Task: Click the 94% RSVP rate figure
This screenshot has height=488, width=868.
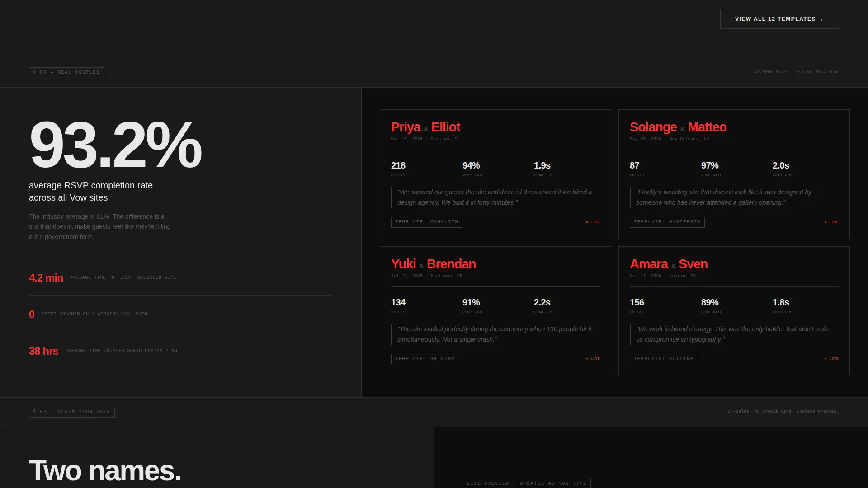Action: coord(471,165)
